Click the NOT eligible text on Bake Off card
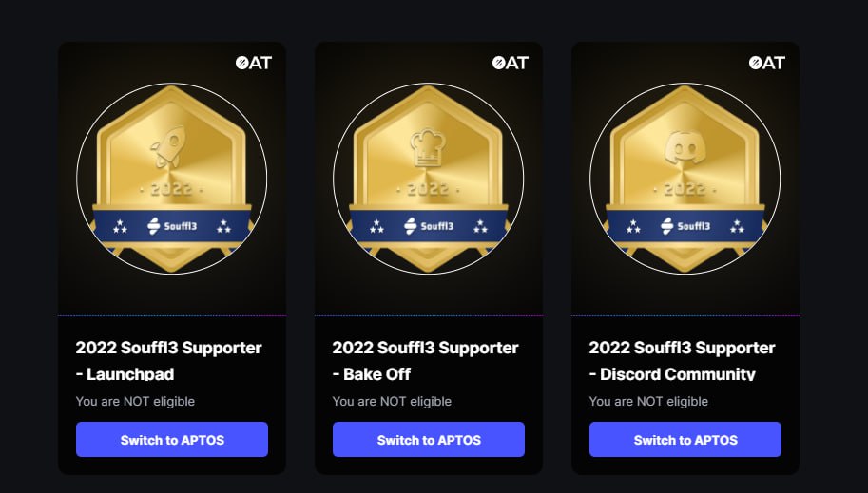The image size is (868, 493). coord(392,401)
